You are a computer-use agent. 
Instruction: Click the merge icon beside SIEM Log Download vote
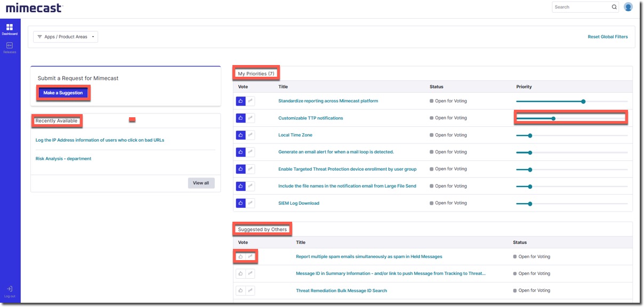pos(251,203)
